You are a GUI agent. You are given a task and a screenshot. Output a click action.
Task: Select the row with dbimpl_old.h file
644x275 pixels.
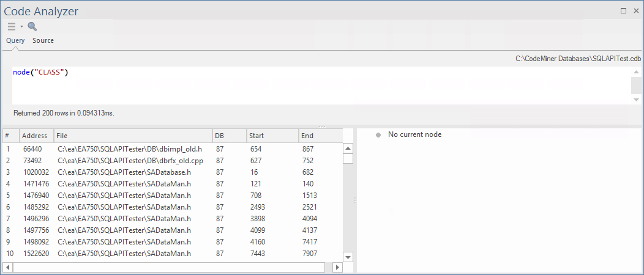(x=138, y=148)
